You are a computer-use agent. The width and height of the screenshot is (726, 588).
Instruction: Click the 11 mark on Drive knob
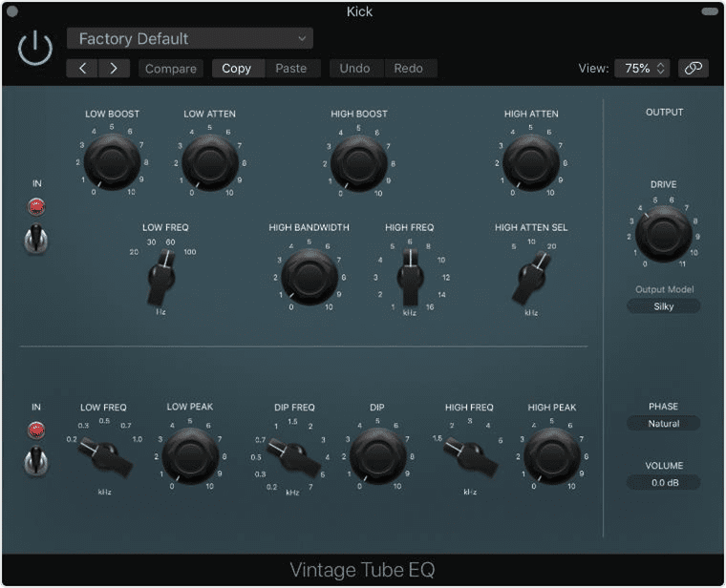(x=682, y=263)
